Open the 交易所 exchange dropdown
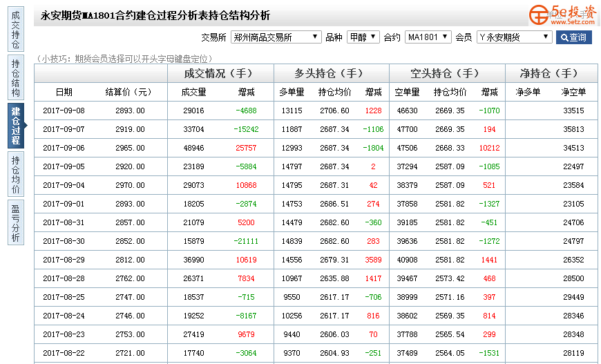 276,37
